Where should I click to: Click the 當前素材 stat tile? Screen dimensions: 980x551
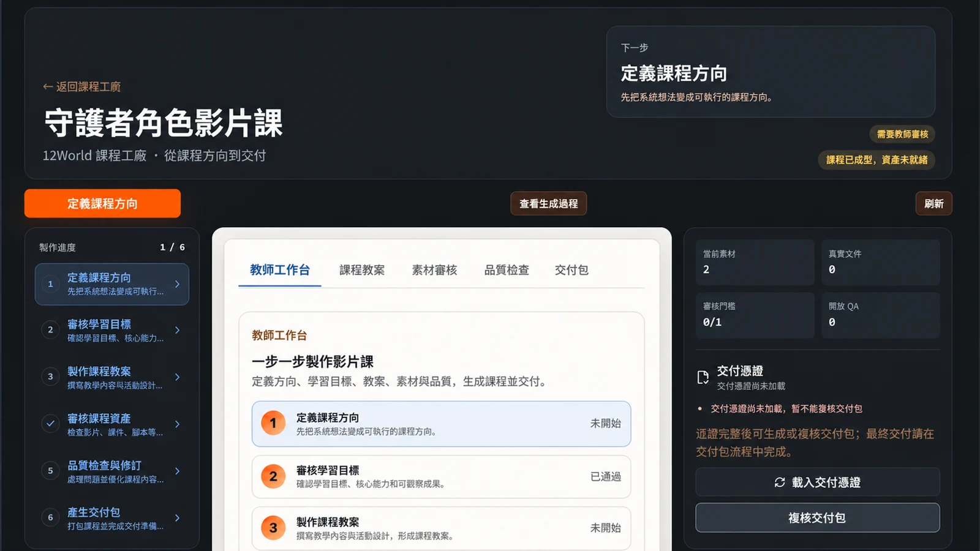pos(755,262)
